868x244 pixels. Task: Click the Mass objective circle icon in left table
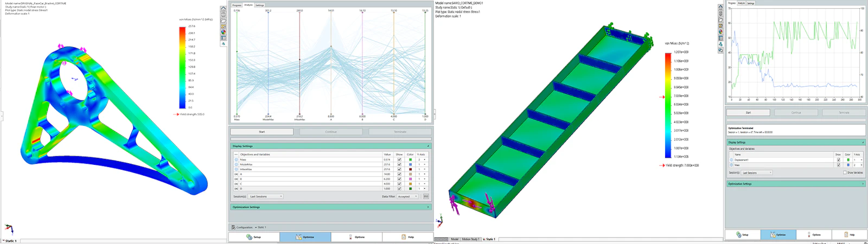(x=236, y=159)
